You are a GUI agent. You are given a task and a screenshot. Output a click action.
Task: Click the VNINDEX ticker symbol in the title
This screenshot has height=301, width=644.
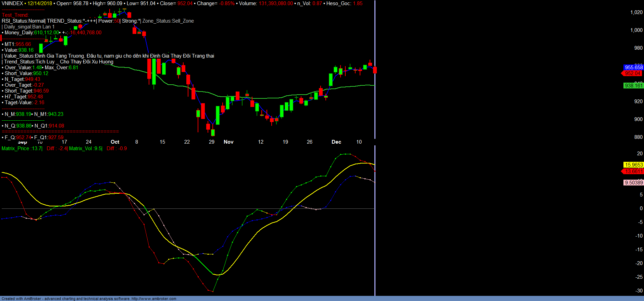(x=12, y=3)
